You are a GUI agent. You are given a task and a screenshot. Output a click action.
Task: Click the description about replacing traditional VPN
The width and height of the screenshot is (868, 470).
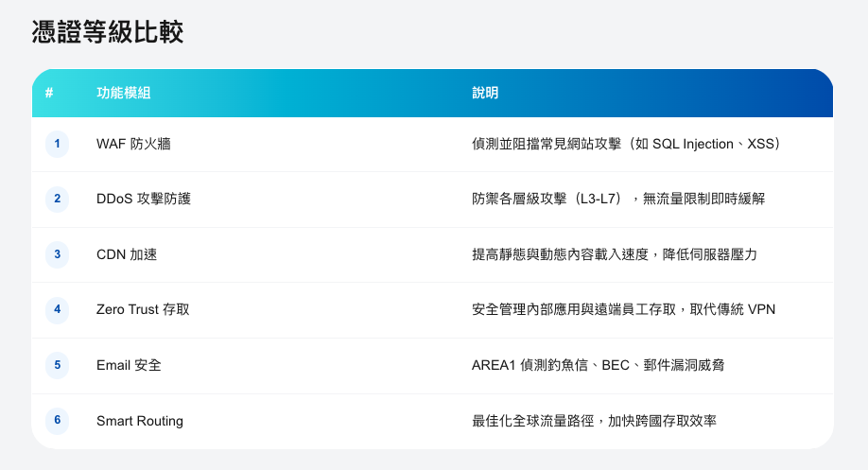pos(623,309)
